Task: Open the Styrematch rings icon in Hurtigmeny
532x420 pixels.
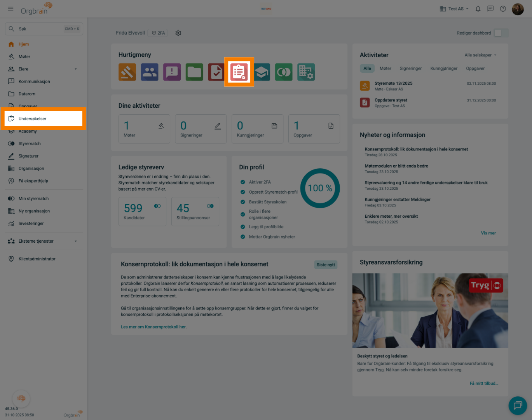Action: [x=284, y=72]
